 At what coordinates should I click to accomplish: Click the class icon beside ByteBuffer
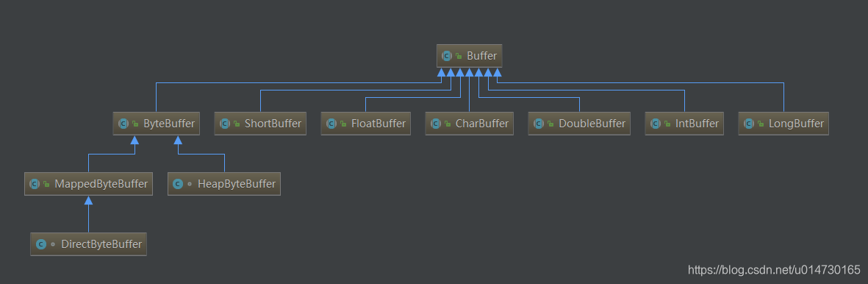coord(123,124)
